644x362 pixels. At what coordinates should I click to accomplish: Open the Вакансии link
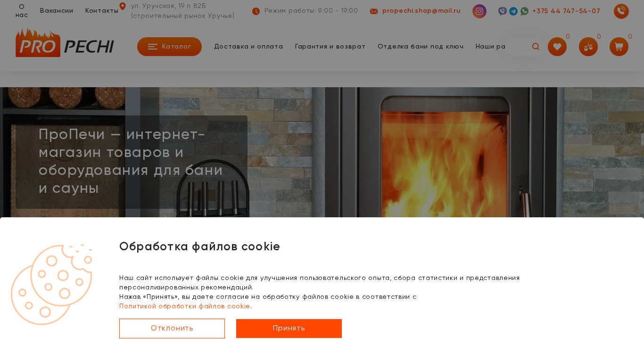57,11
